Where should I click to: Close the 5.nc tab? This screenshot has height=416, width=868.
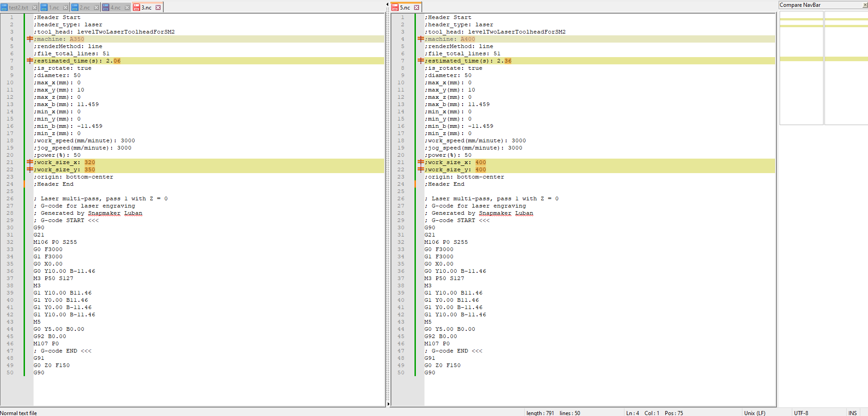(x=416, y=8)
